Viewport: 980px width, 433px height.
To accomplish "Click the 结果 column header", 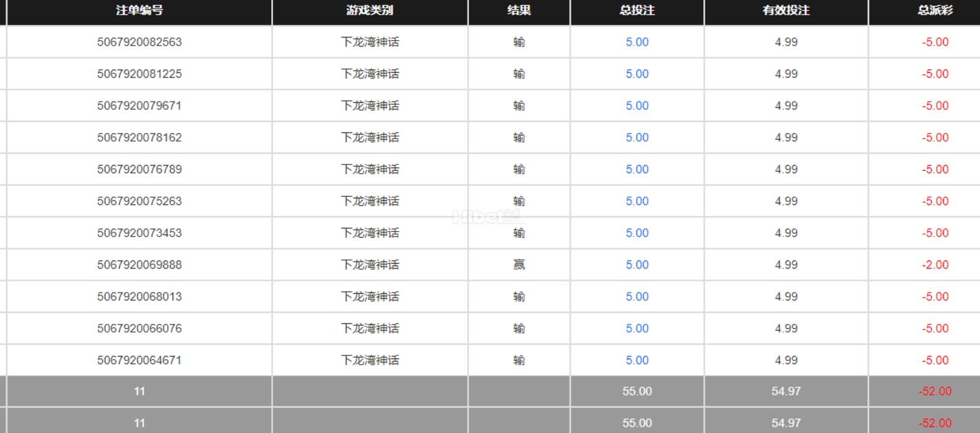I will [519, 10].
